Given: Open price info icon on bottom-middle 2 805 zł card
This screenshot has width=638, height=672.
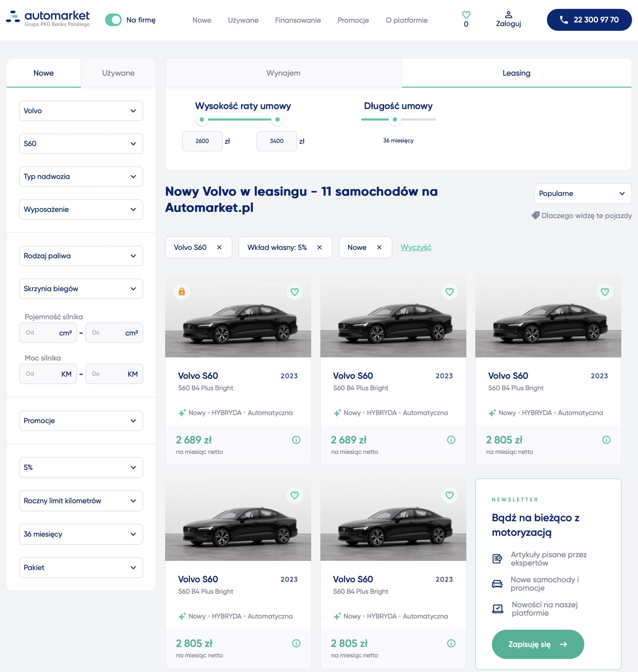Looking at the screenshot, I should tap(451, 643).
